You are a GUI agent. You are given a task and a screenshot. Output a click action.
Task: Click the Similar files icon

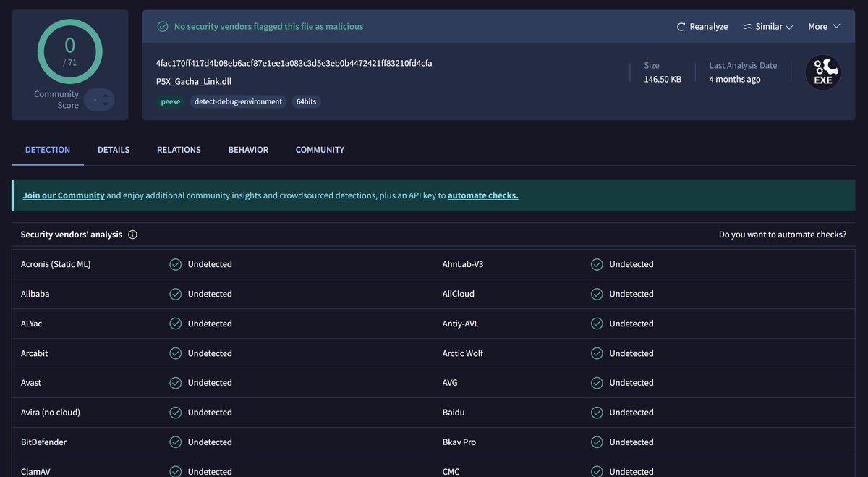tap(747, 27)
